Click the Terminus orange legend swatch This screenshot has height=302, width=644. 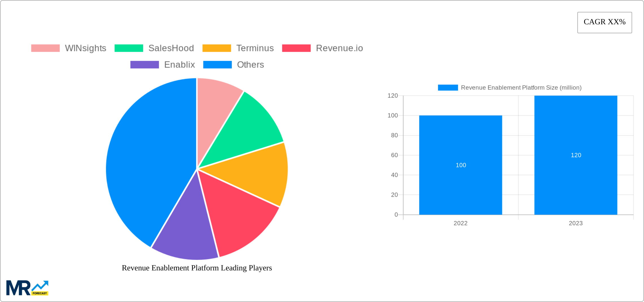pos(217,48)
